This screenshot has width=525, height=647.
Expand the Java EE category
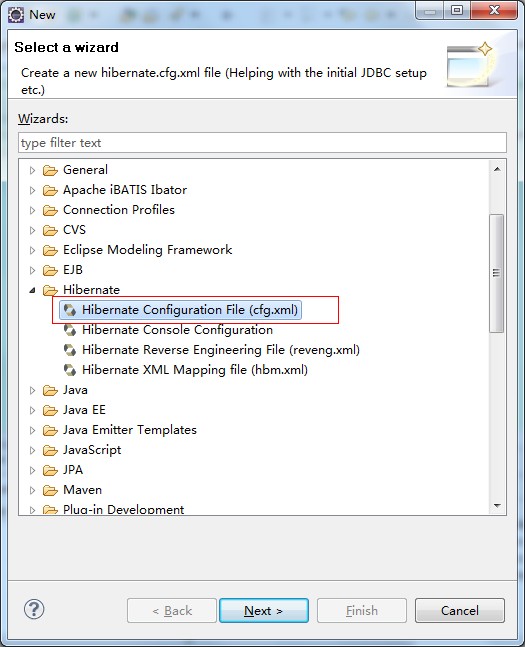(x=32, y=410)
